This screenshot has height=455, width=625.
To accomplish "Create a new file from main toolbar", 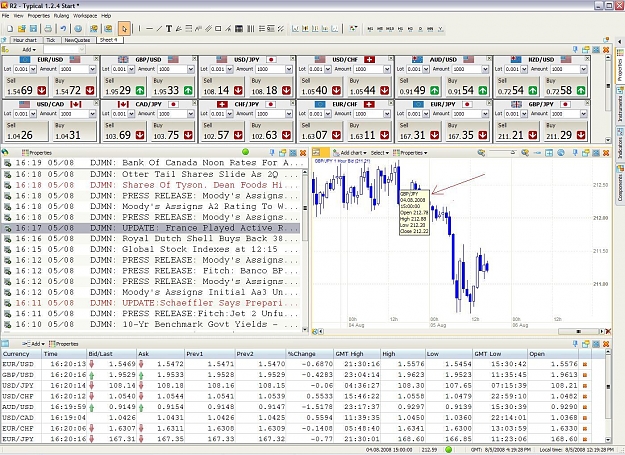I will click(x=10, y=29).
